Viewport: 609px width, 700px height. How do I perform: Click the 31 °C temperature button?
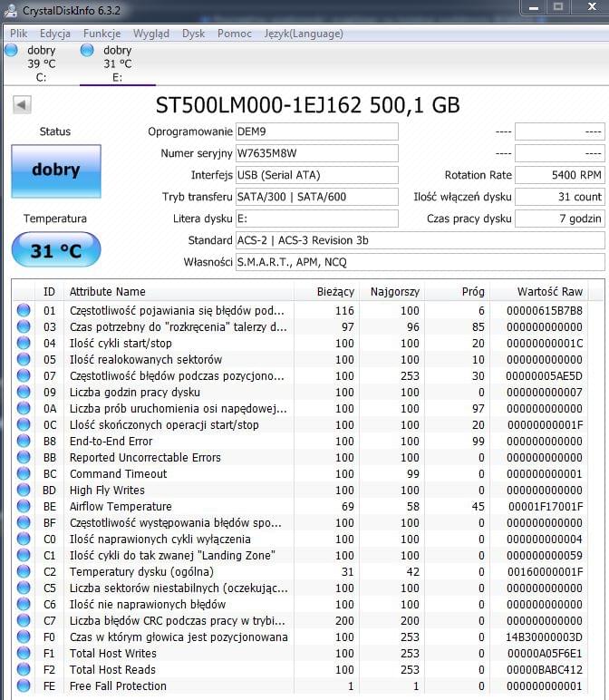(x=56, y=249)
